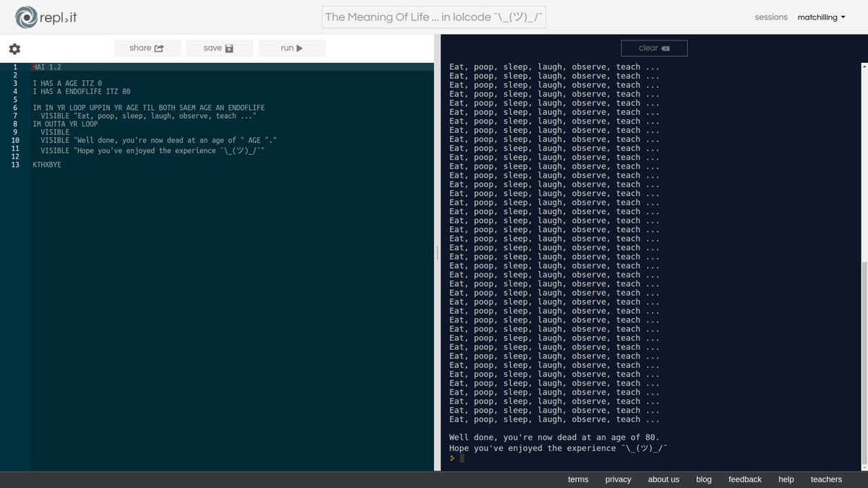Click code line "HAI 1.2"
Viewport: 868px width, 488px height.
click(47, 67)
